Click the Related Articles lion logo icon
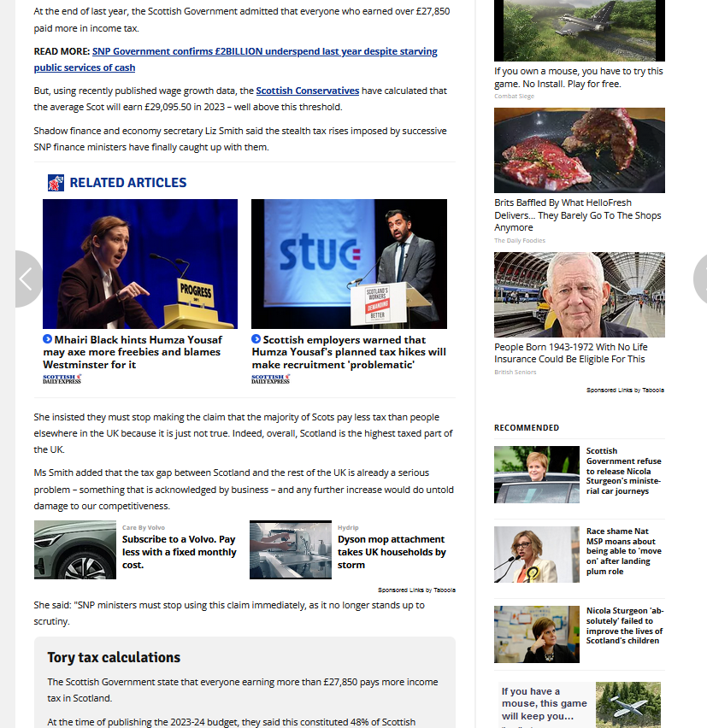Image resolution: width=707 pixels, height=728 pixels. pyautogui.click(x=56, y=183)
